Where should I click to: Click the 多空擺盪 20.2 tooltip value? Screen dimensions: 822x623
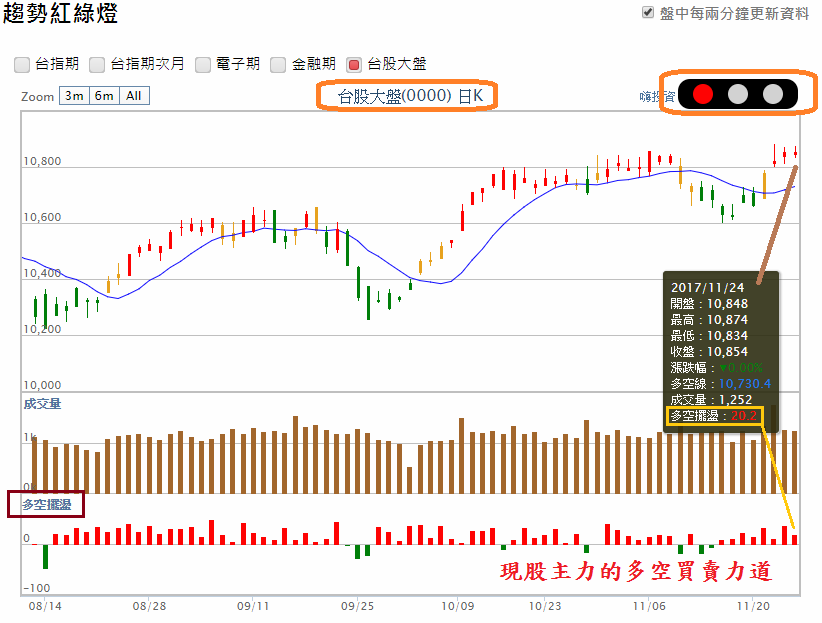(x=744, y=416)
